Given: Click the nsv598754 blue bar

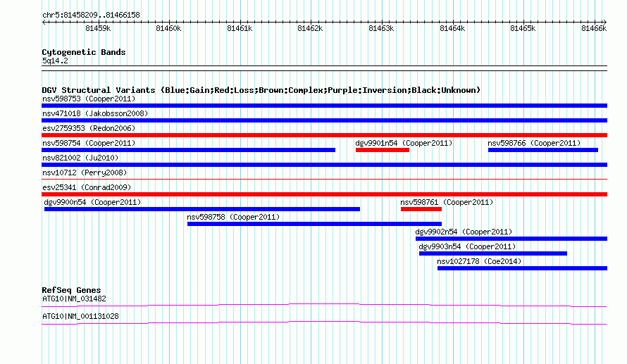Looking at the screenshot, I should tap(188, 150).
